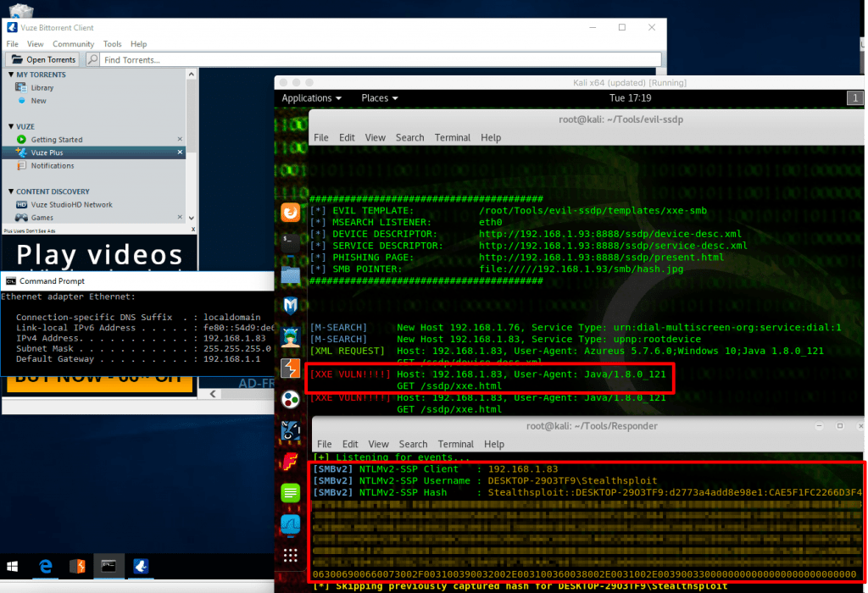
Task: Launch Burp Suite from the Kali dock
Action: point(291,368)
